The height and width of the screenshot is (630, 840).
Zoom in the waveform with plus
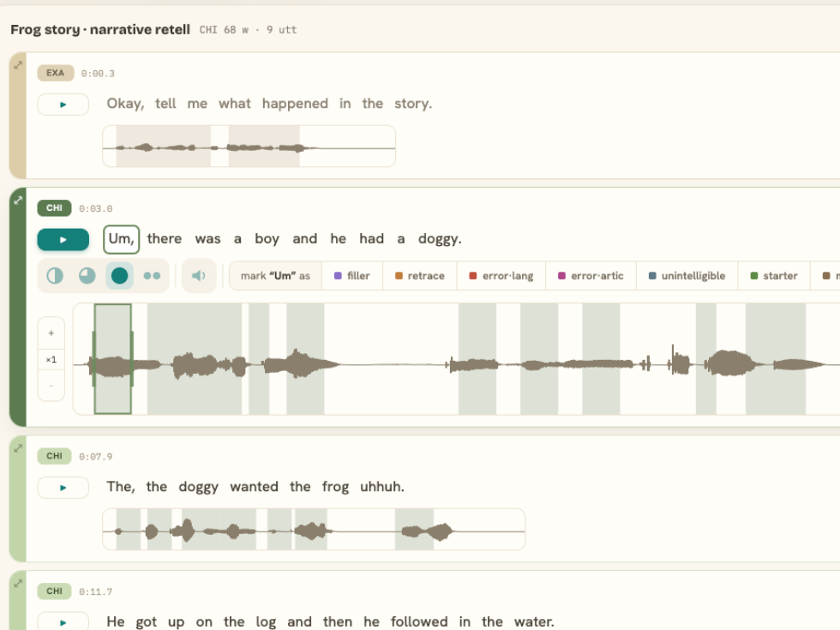(51, 333)
